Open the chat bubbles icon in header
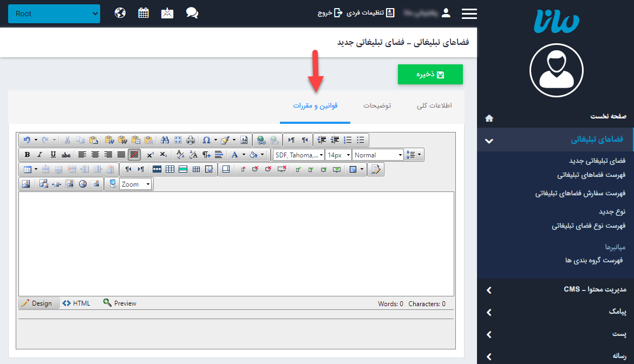 click(192, 13)
